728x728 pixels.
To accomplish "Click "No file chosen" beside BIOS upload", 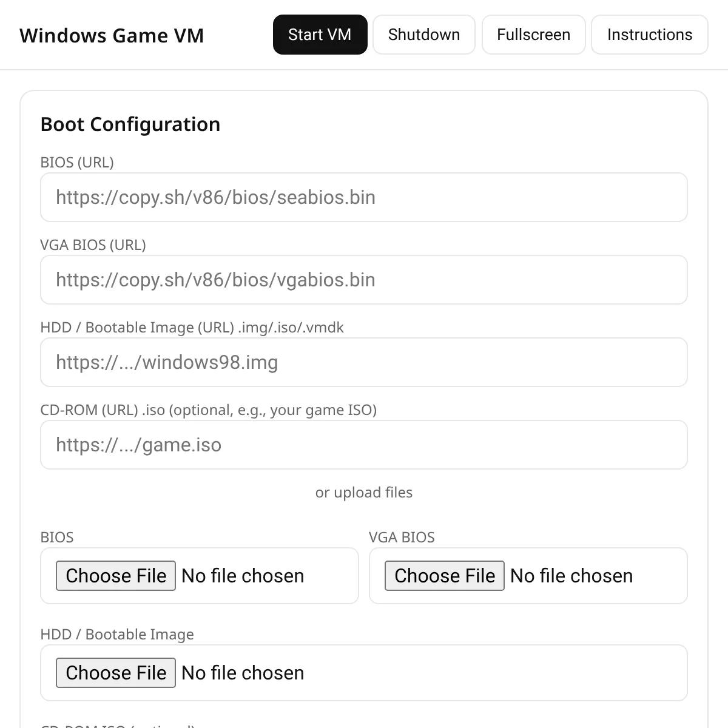I will pos(243,576).
